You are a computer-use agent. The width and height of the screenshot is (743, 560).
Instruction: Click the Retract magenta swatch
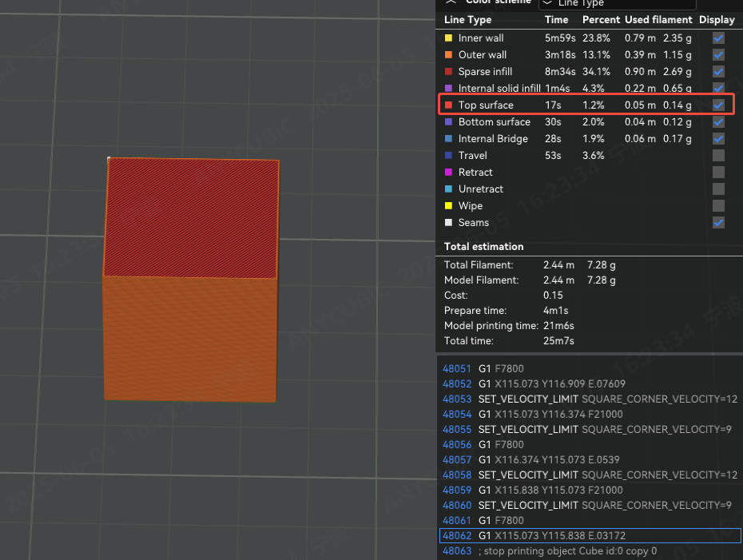[448, 172]
